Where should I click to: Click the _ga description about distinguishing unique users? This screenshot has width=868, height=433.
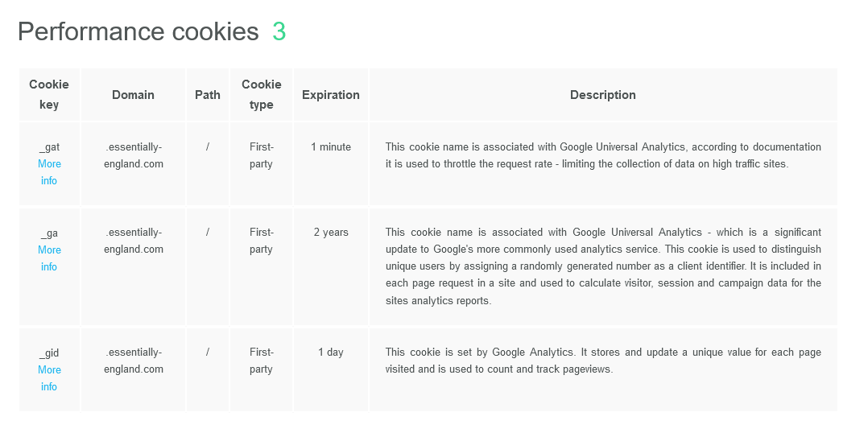pyautogui.click(x=603, y=266)
